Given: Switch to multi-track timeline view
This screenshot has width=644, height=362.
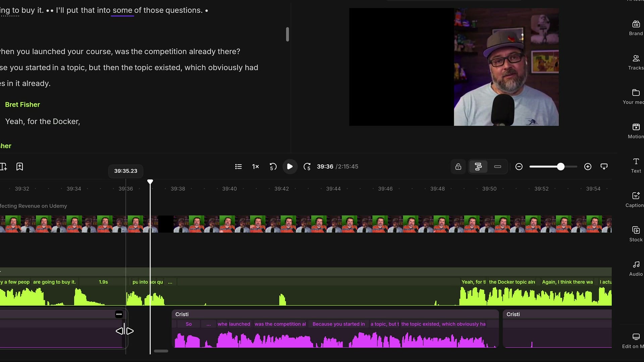Looking at the screenshot, I should pyautogui.click(x=478, y=167).
